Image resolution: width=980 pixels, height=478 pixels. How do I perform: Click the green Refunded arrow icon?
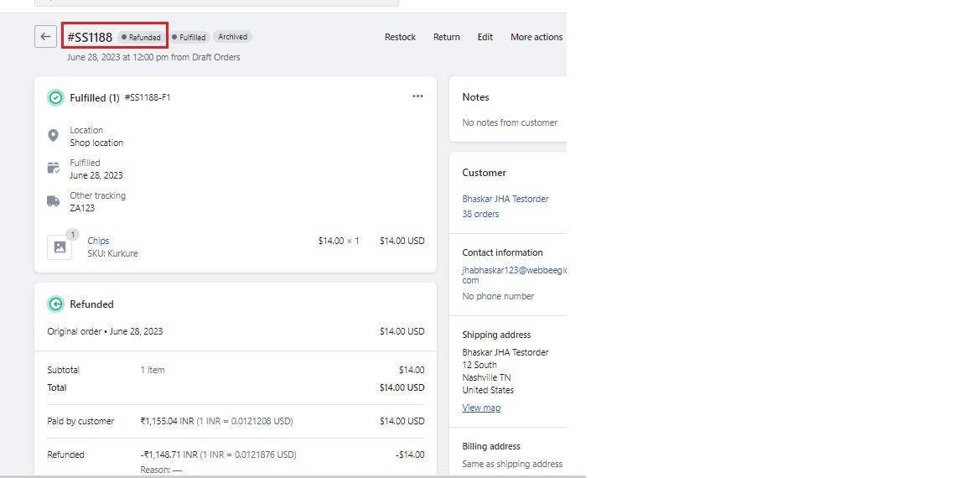click(x=55, y=304)
